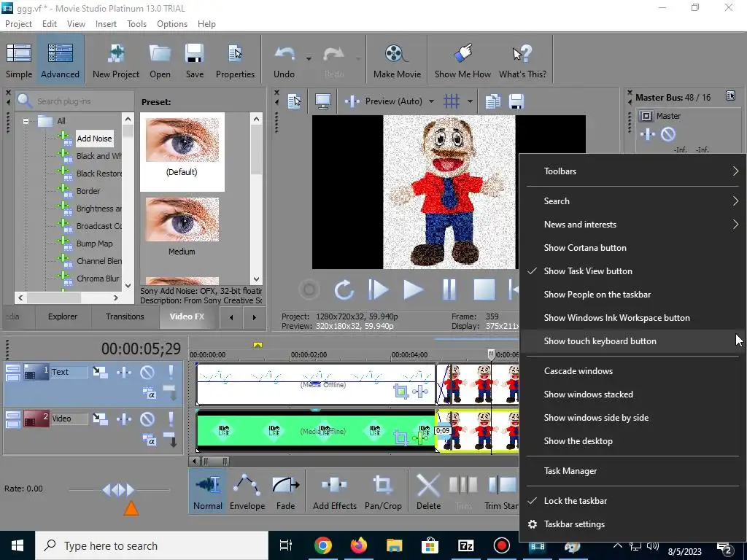Expand the Toolbars submenu
The width and height of the screenshot is (747, 560).
coord(632,171)
